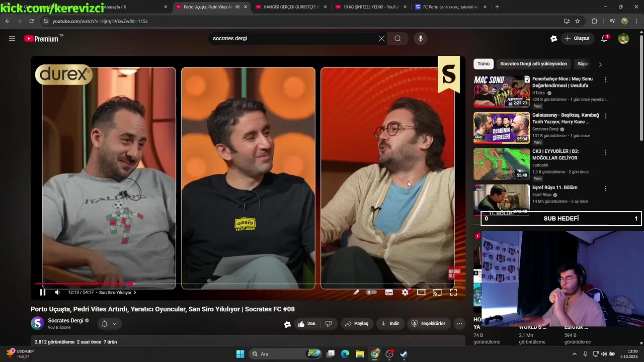644x362 pixels.
Task: Open the San Siro Yıkılıyor chapter list
Action: (118, 292)
